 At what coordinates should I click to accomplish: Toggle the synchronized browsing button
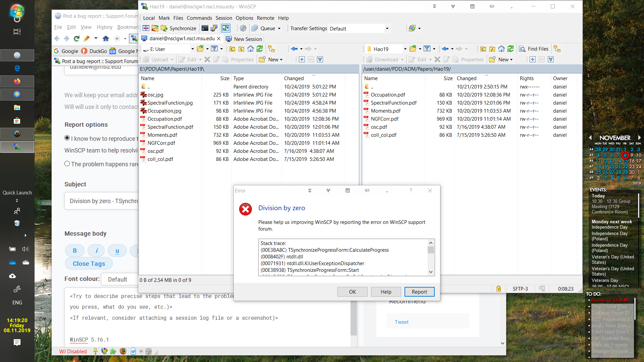pos(226,28)
